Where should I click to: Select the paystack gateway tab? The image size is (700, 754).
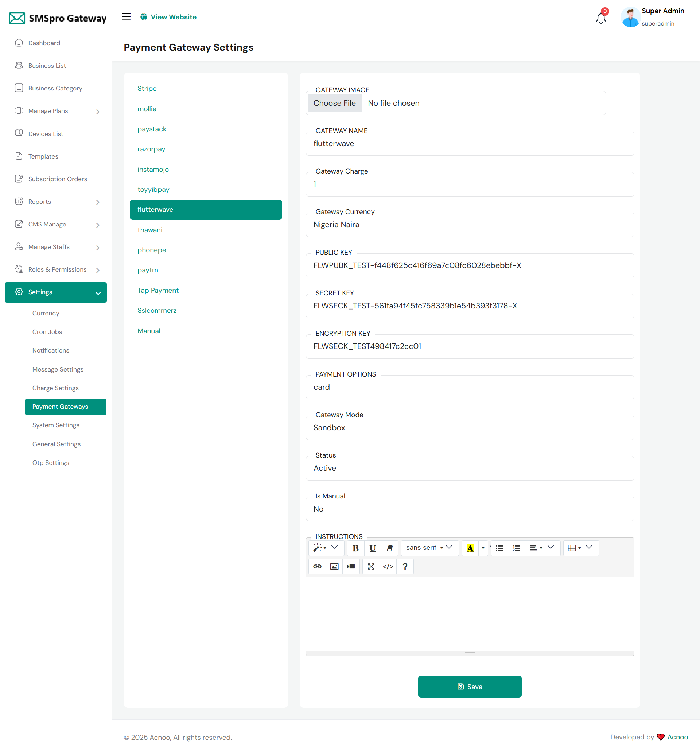152,129
